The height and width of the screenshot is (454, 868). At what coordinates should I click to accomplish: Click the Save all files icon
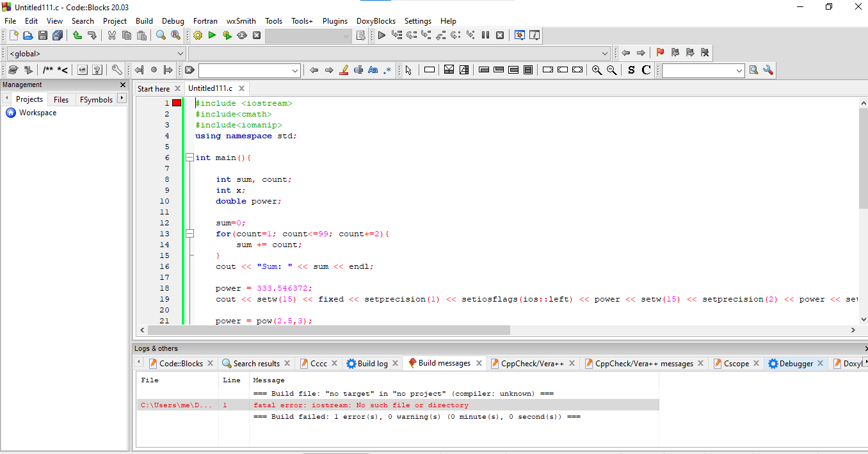[x=58, y=36]
